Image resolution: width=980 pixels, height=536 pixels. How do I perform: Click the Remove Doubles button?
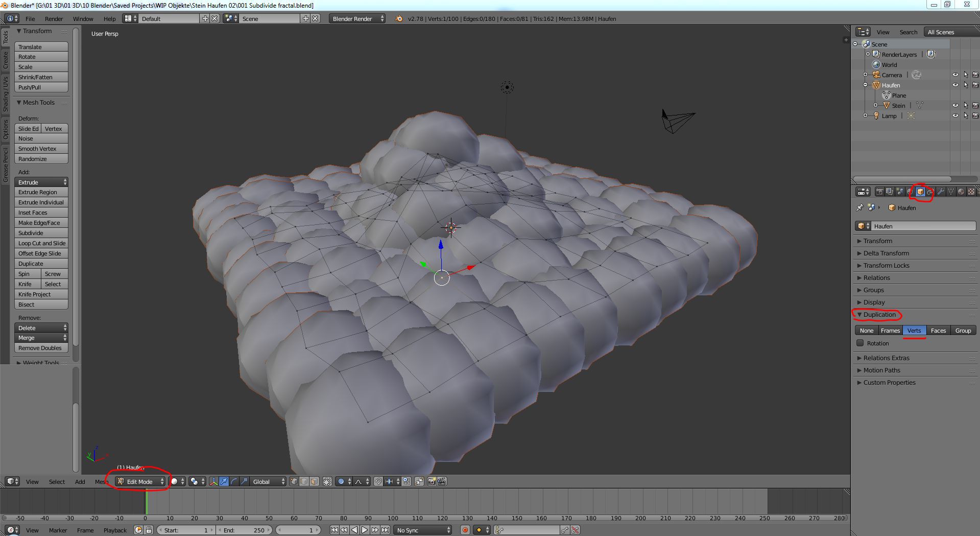(x=41, y=348)
